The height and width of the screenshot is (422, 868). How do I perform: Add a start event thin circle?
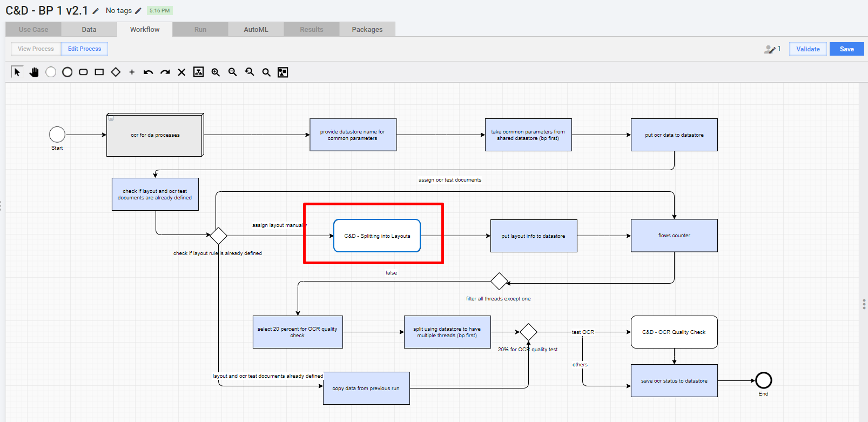pos(51,72)
